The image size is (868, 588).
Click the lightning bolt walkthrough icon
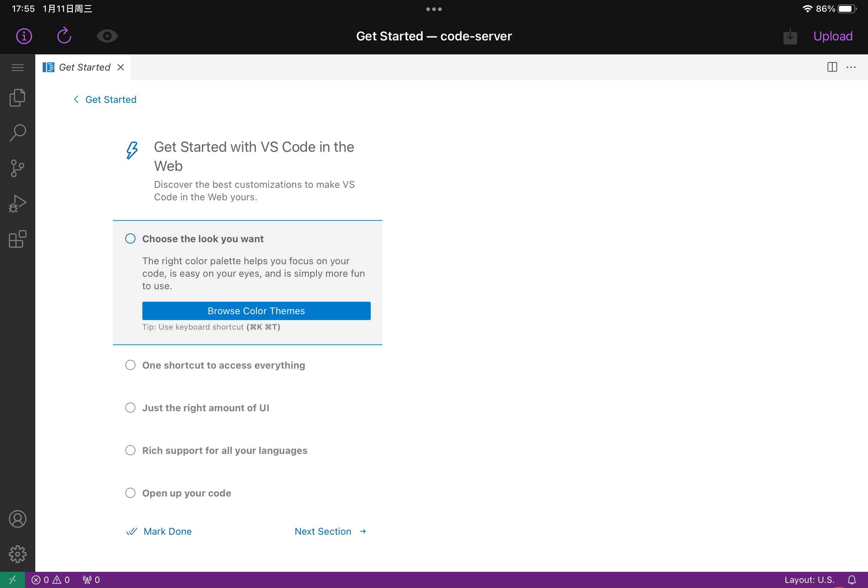pos(132,150)
